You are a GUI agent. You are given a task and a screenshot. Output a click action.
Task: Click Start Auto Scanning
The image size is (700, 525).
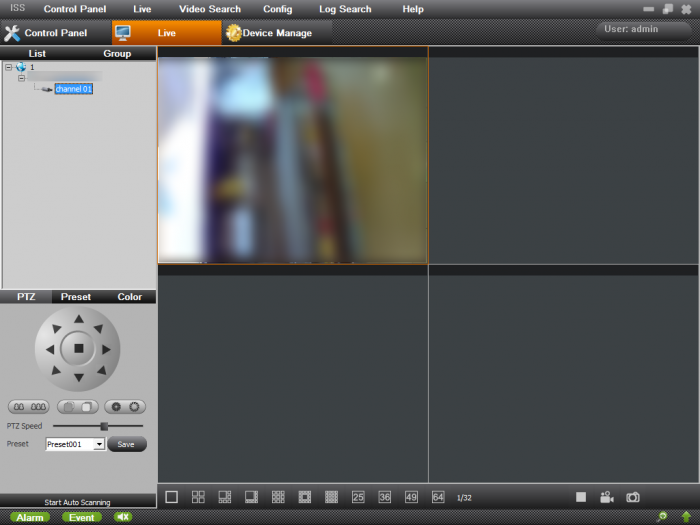coord(77,502)
